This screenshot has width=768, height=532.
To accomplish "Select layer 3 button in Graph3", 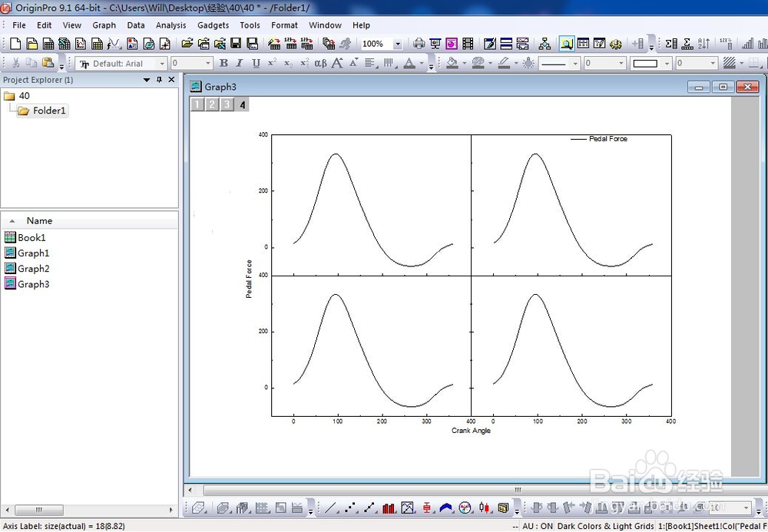I will click(x=227, y=104).
